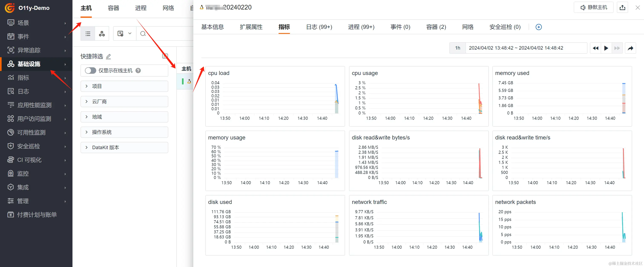Open the 日志 (99+) tab
This screenshot has height=267, width=644.
point(319,27)
